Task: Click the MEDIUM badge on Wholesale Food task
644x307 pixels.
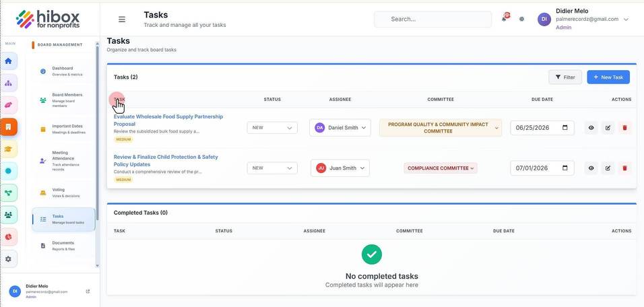Action: click(x=123, y=139)
